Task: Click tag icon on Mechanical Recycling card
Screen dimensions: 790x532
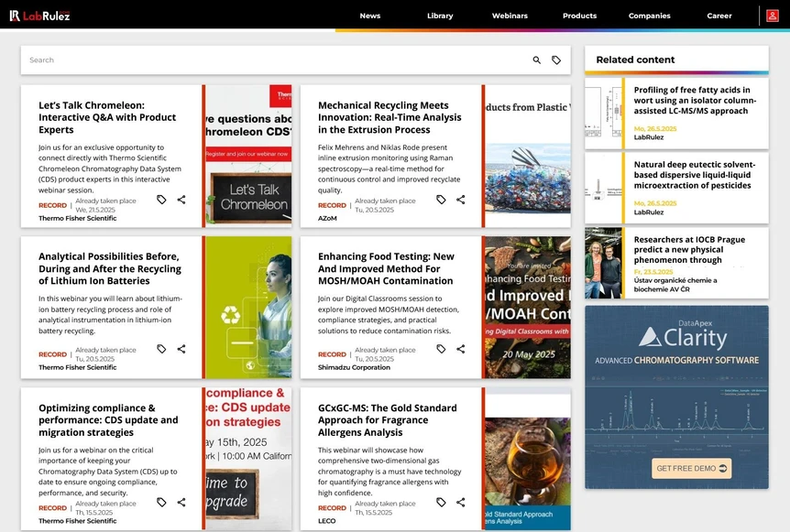Action: coord(441,200)
